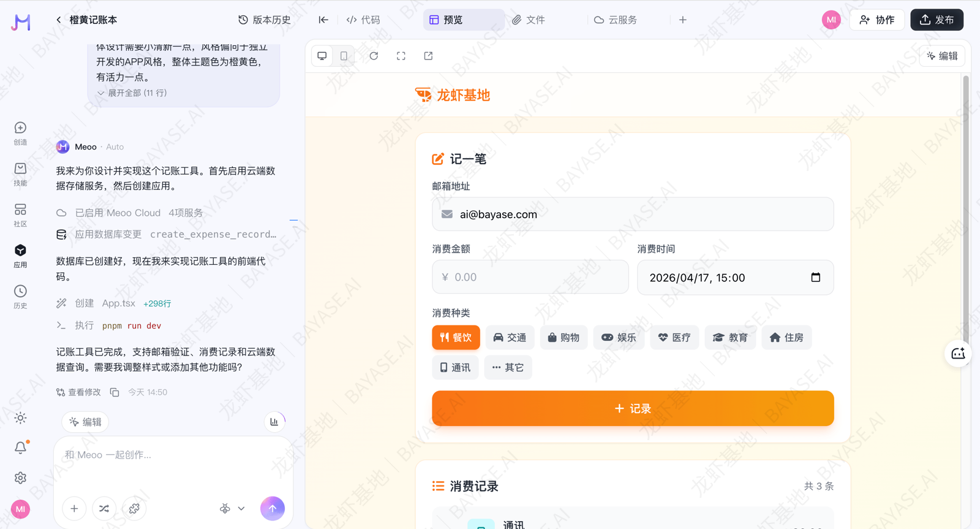Copy the Meoo response

115,392
